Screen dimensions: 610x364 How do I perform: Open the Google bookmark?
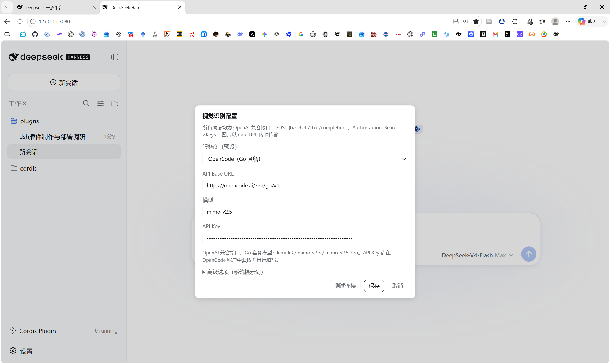[301, 34]
